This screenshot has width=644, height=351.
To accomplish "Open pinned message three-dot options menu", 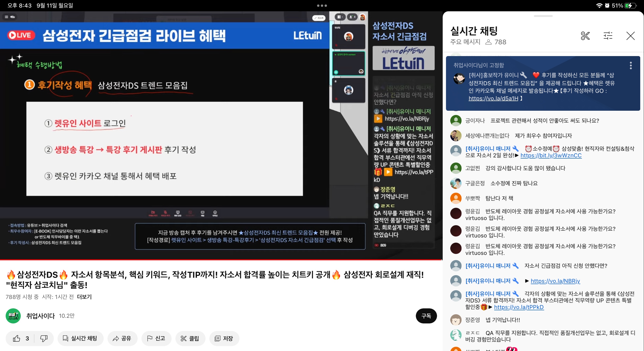I will (x=631, y=65).
